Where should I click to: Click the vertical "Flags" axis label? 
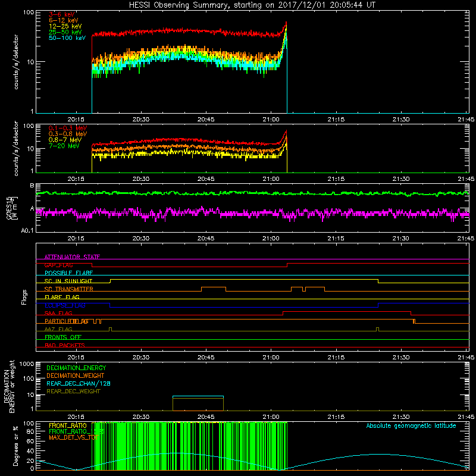(24, 297)
